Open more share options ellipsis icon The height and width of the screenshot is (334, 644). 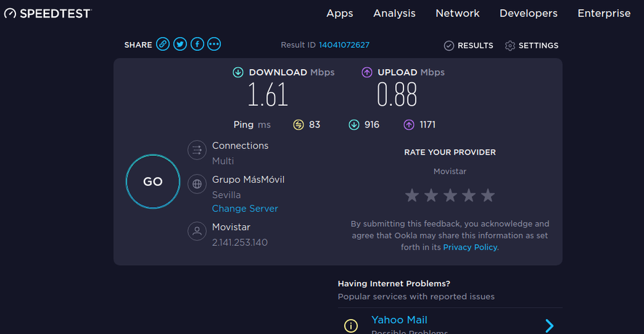click(x=214, y=44)
